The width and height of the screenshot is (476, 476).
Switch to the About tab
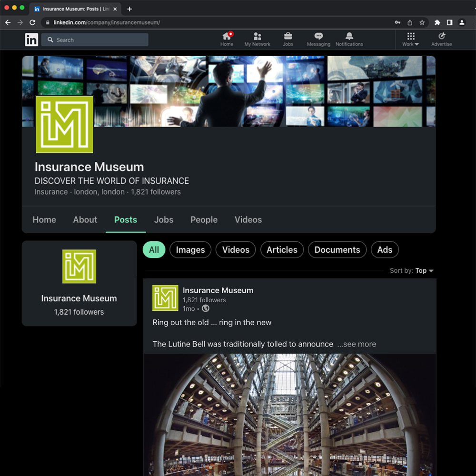tap(85, 219)
